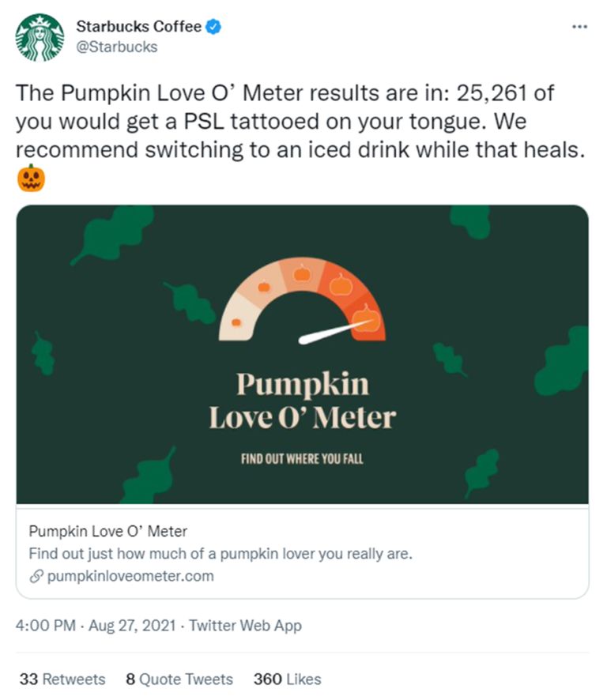Open the three-dot more options menu

pyautogui.click(x=579, y=27)
